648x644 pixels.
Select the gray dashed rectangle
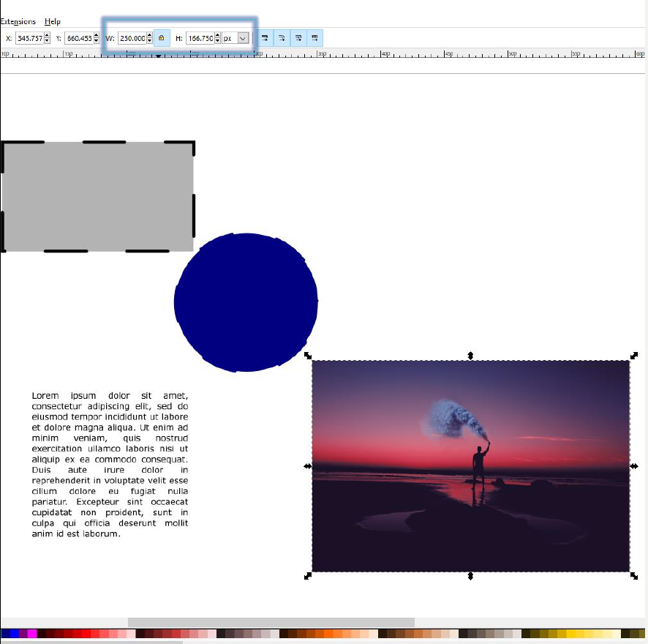coord(97,196)
